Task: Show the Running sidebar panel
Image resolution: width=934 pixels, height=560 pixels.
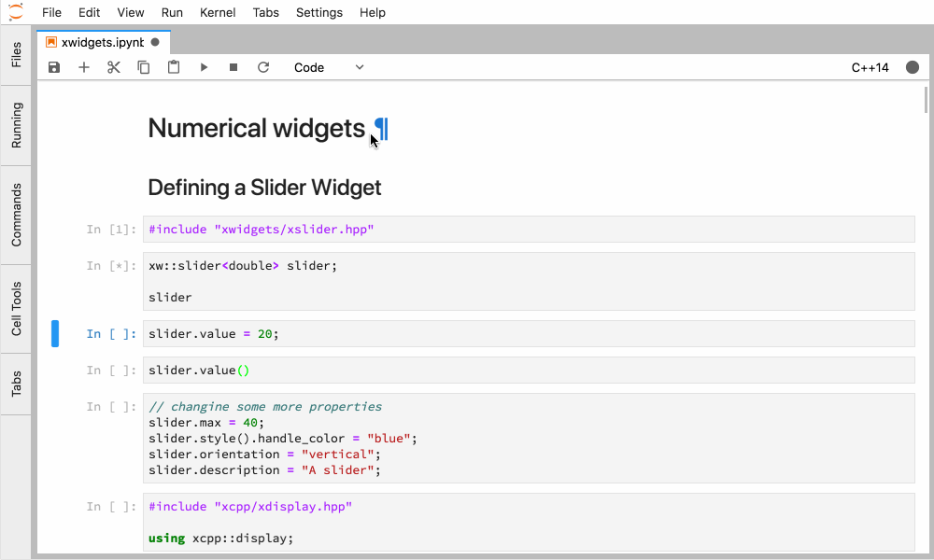Action: point(16,125)
